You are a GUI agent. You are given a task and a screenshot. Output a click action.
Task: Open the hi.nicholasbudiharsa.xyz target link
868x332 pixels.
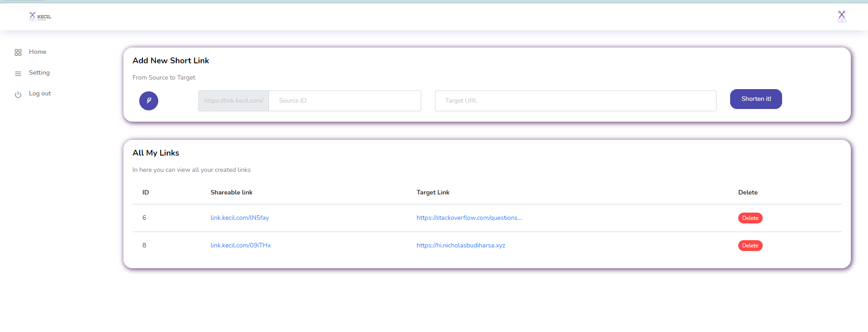pyautogui.click(x=461, y=246)
